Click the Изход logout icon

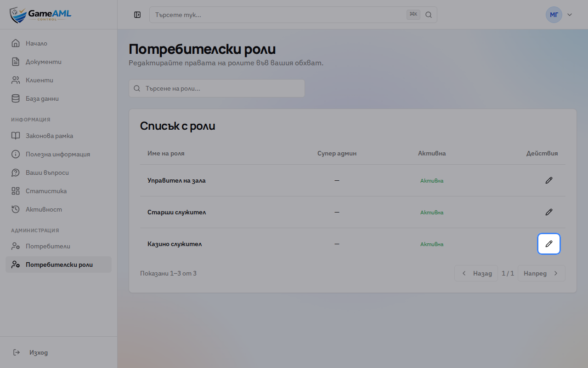coord(17,352)
